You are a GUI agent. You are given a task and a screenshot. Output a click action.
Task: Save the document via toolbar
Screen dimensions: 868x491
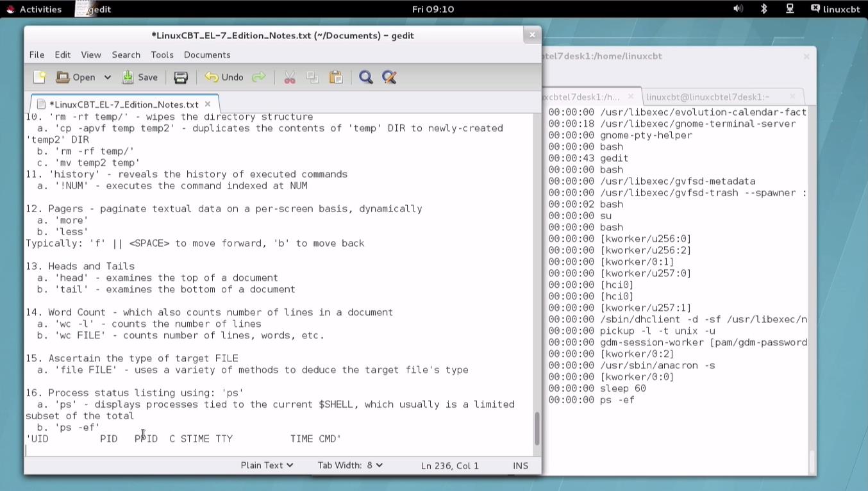tap(140, 77)
